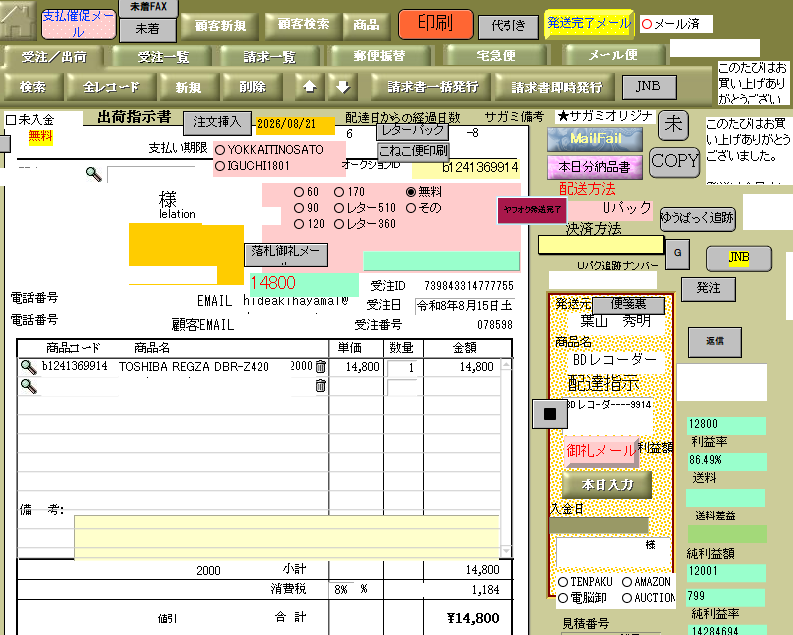This screenshot has height=635, width=793.
Task: Click the up arrow record navigation button
Action: click(310, 87)
